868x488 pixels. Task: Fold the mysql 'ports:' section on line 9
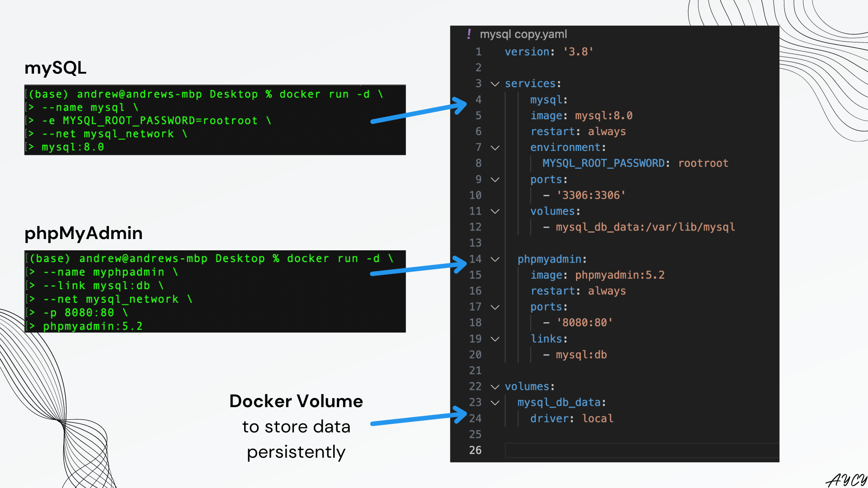click(x=495, y=180)
